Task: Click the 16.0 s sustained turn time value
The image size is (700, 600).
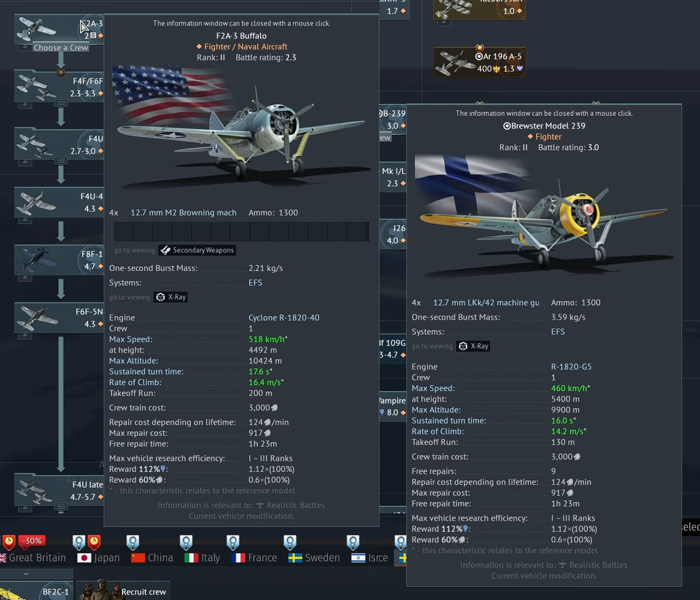Action: pyautogui.click(x=562, y=421)
